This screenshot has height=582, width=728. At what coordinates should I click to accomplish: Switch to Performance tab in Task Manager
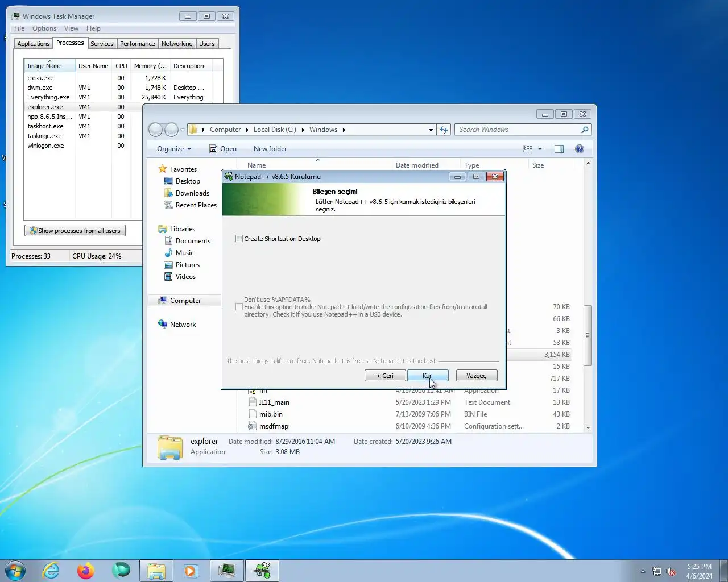[137, 44]
